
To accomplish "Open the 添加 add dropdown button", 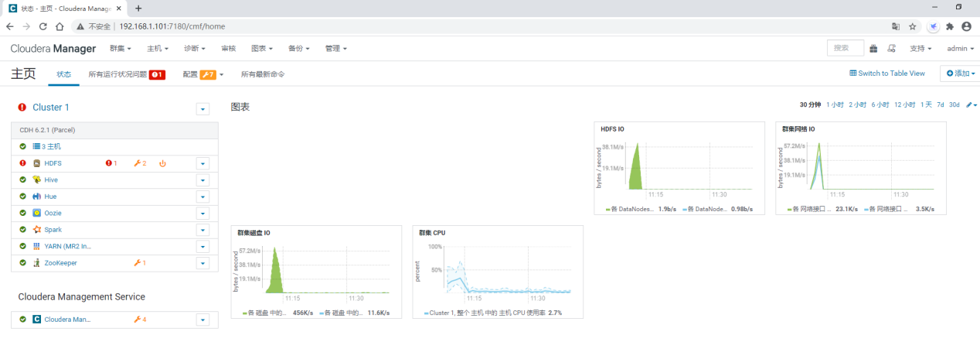I will click(960, 74).
